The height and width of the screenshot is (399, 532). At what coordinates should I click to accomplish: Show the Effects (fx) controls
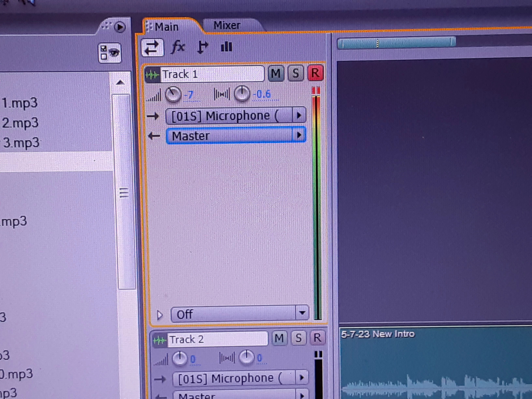[x=178, y=47]
